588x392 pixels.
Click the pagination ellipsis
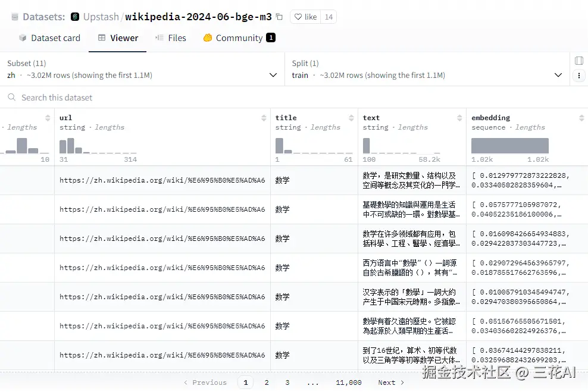click(x=313, y=382)
